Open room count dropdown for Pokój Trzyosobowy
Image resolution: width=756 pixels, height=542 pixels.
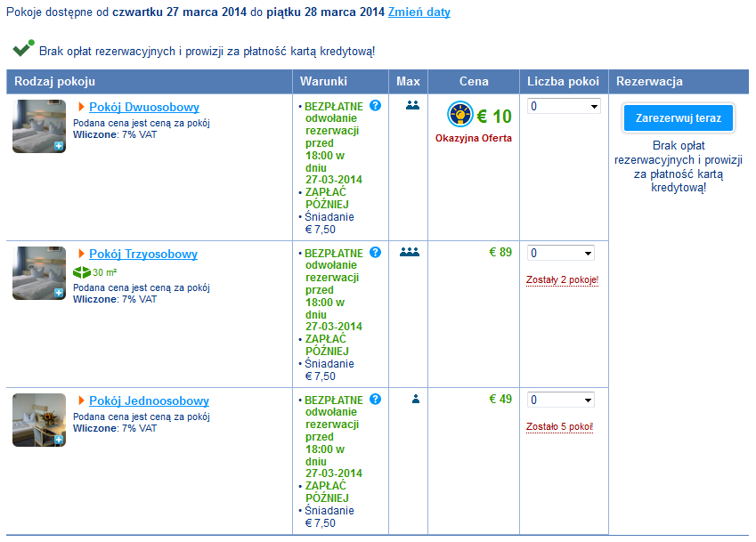pos(561,253)
